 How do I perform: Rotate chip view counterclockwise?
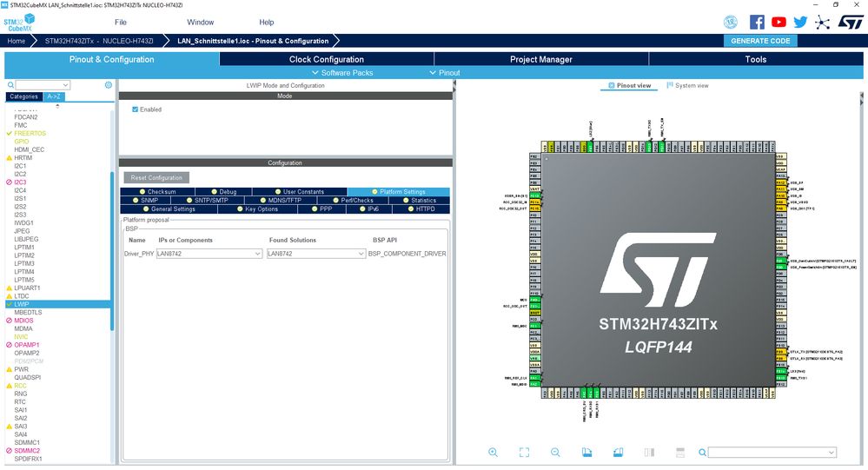click(x=618, y=453)
